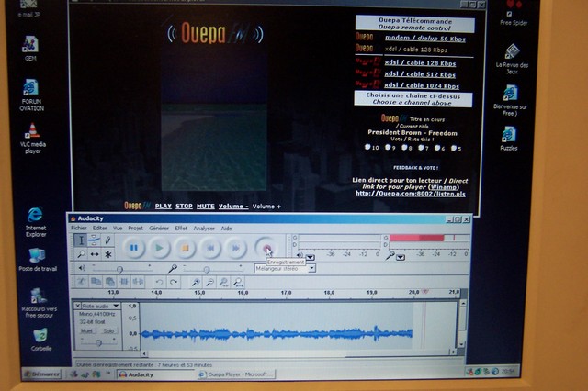Select the Zoom magnifier tool in the tools palette
Image resolution: width=588 pixels, height=391 pixels.
[81, 254]
